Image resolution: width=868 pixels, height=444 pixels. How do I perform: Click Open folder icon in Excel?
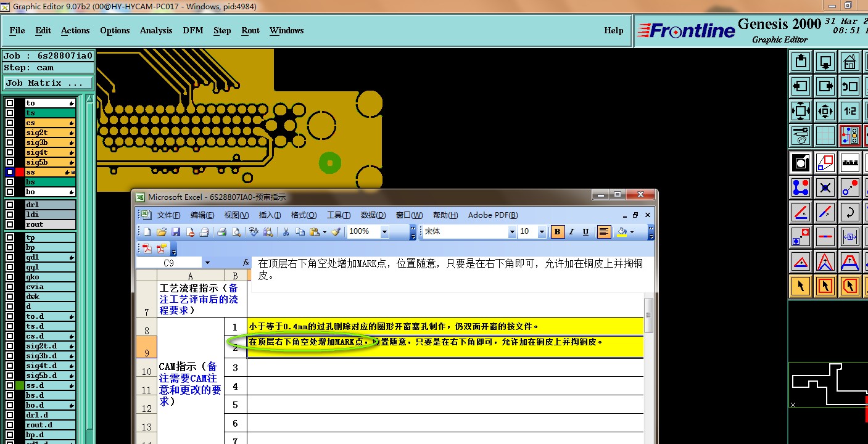(162, 232)
